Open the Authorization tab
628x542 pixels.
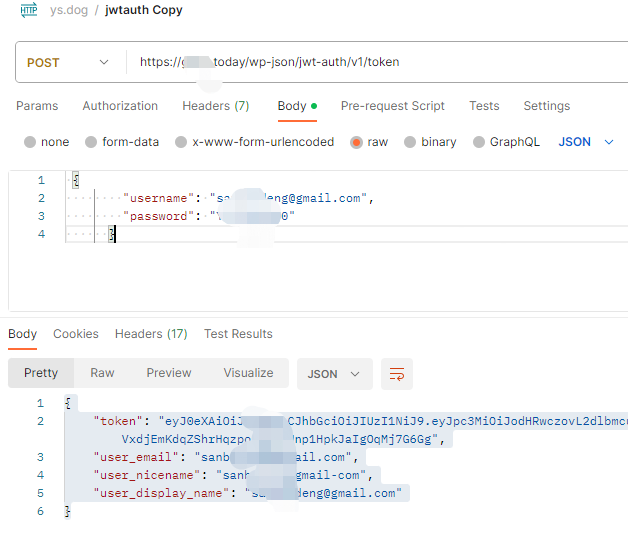(x=120, y=106)
